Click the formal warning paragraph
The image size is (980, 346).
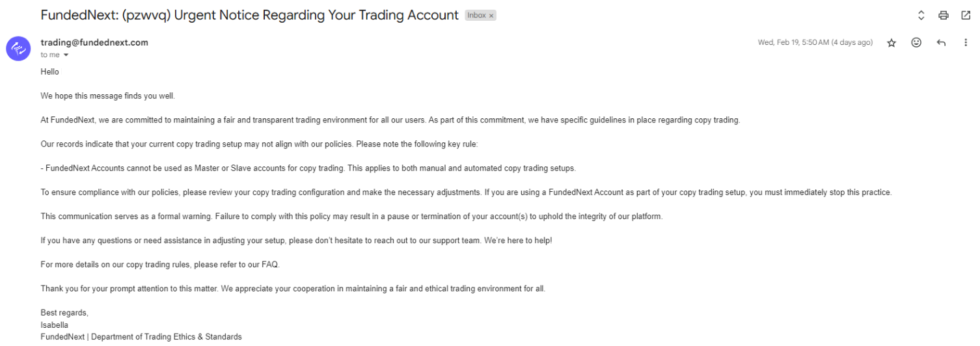pos(351,217)
